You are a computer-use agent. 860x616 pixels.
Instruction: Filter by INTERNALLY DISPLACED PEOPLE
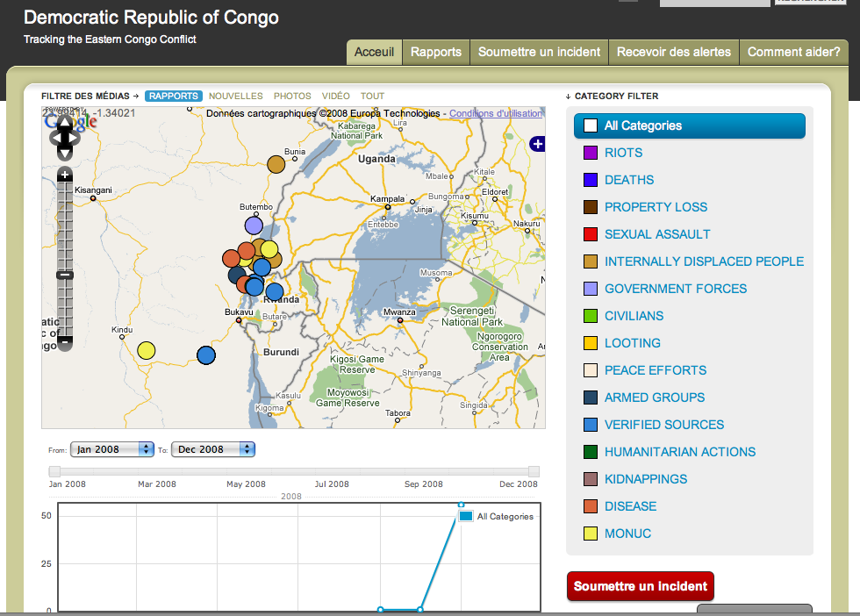pyautogui.click(x=704, y=261)
